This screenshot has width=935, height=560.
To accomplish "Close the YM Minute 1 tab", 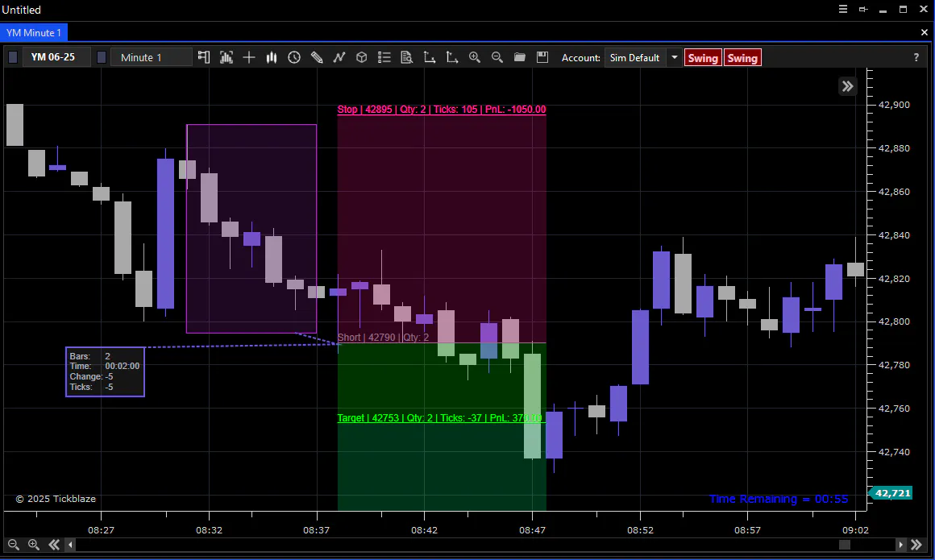I will point(925,33).
